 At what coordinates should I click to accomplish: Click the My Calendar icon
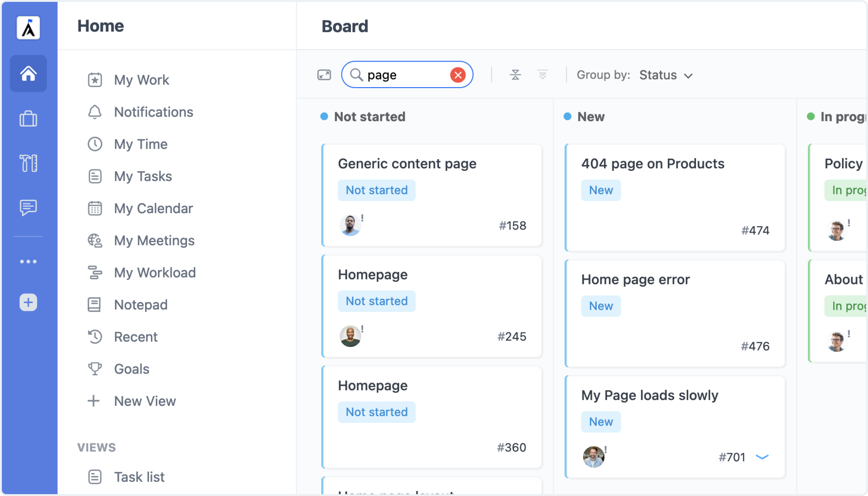pos(95,209)
